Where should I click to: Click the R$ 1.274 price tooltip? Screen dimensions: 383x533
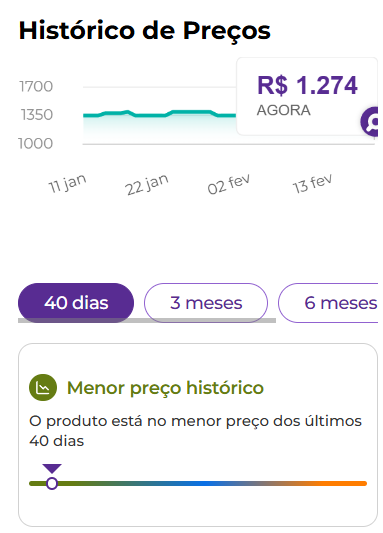(307, 96)
